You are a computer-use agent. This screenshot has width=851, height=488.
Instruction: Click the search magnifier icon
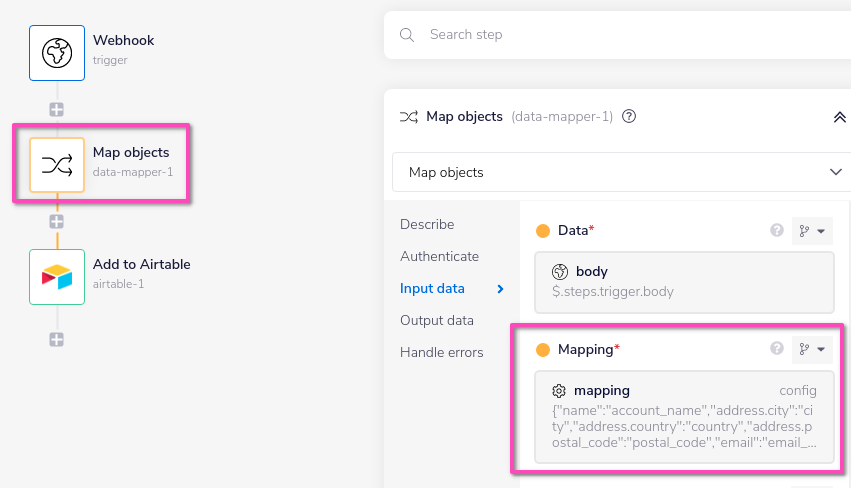[x=407, y=35]
